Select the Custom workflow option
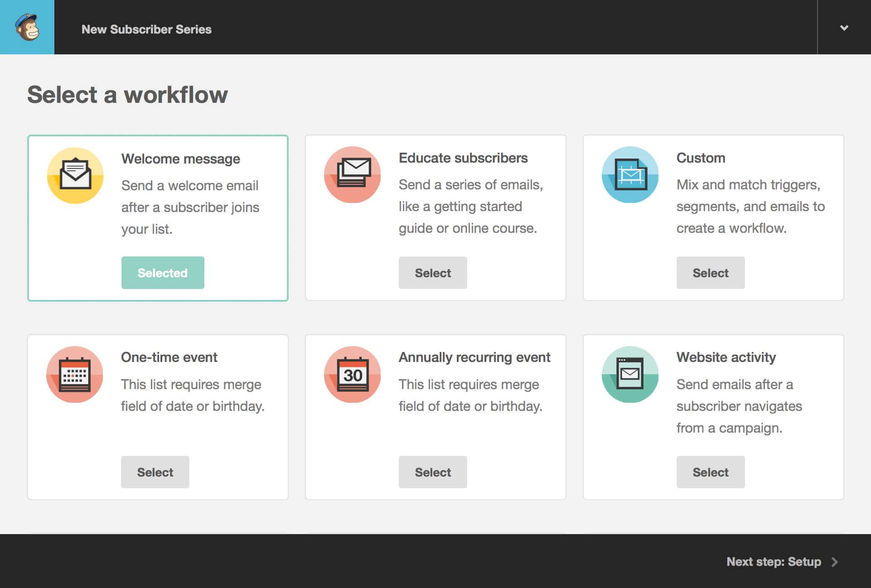The width and height of the screenshot is (871, 588). tap(710, 272)
